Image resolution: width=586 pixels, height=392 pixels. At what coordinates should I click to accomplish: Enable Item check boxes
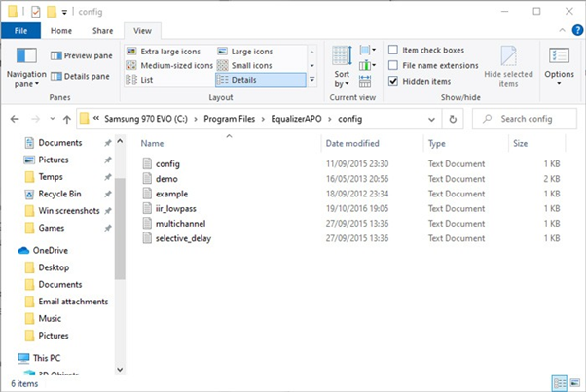tap(393, 50)
